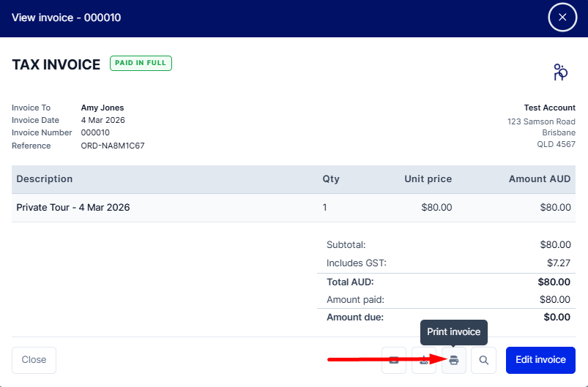Click the company logo icon
Viewport: 588px width, 387px height.
pyautogui.click(x=561, y=72)
